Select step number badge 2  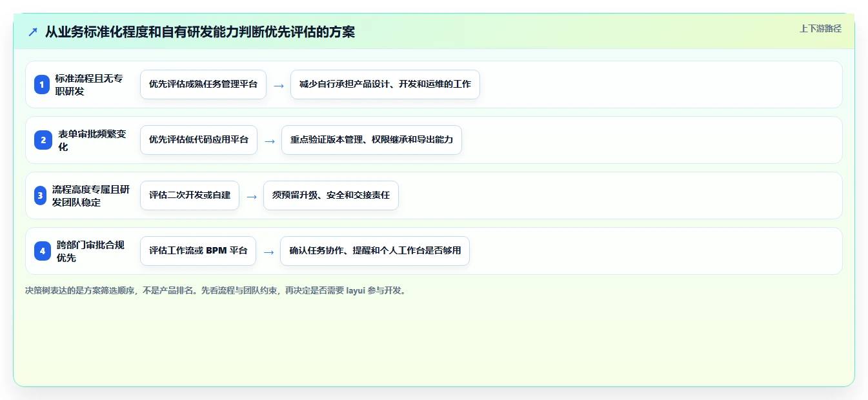pos(43,140)
